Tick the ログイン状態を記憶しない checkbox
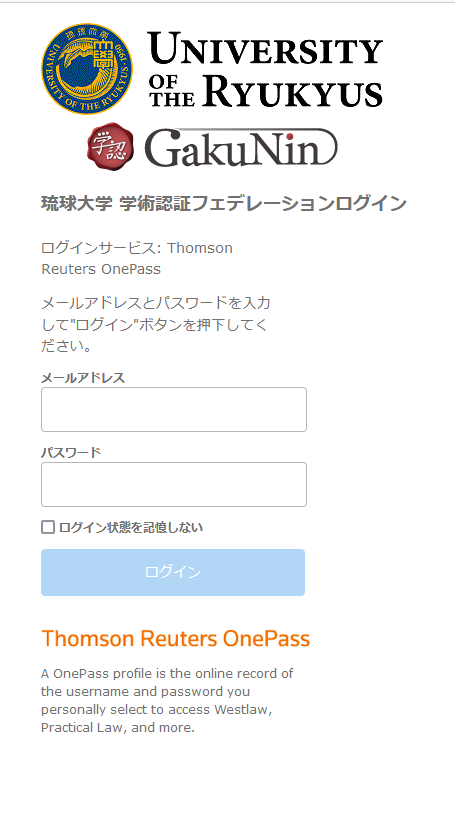 [48, 527]
